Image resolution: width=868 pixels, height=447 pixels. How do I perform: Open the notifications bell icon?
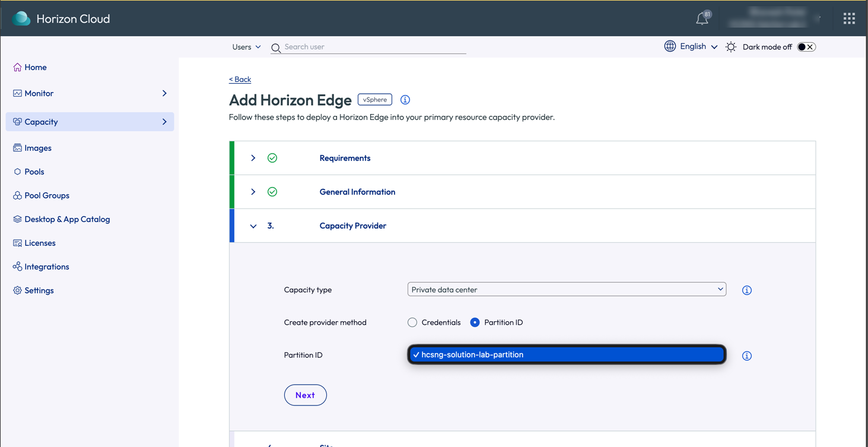pyautogui.click(x=702, y=18)
